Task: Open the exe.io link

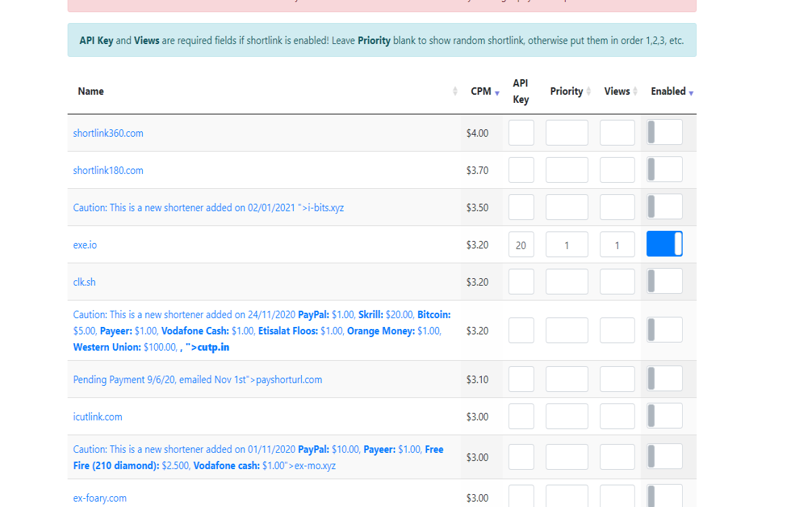Action: tap(85, 245)
